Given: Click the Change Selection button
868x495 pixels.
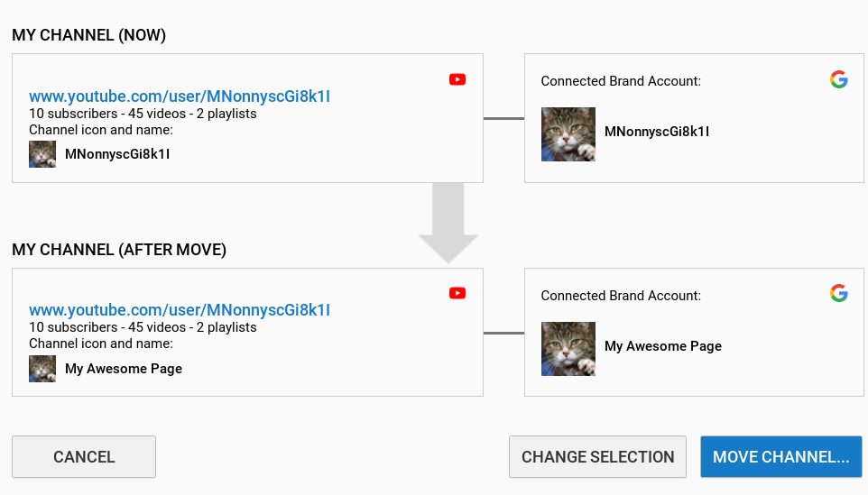Looking at the screenshot, I should [x=597, y=457].
